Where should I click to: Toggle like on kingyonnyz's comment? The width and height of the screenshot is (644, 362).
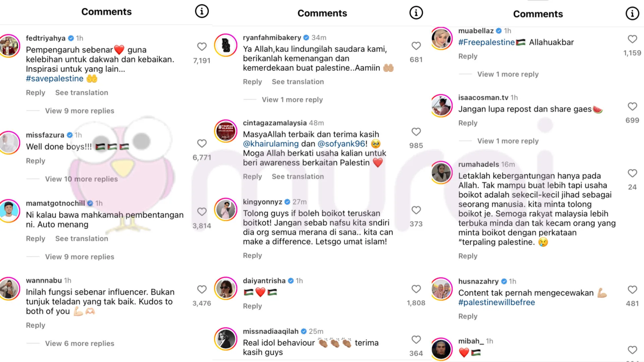[x=416, y=210]
